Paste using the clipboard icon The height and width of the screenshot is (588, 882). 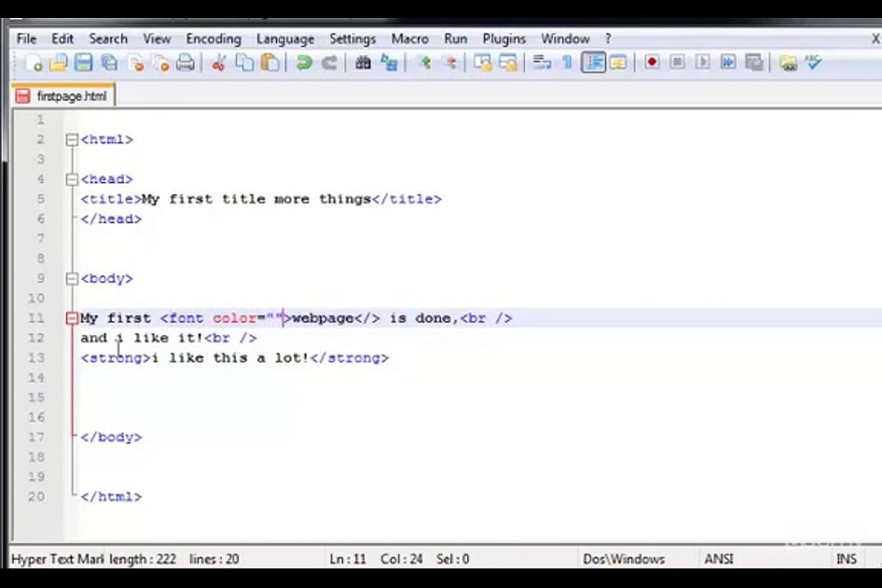(x=270, y=62)
